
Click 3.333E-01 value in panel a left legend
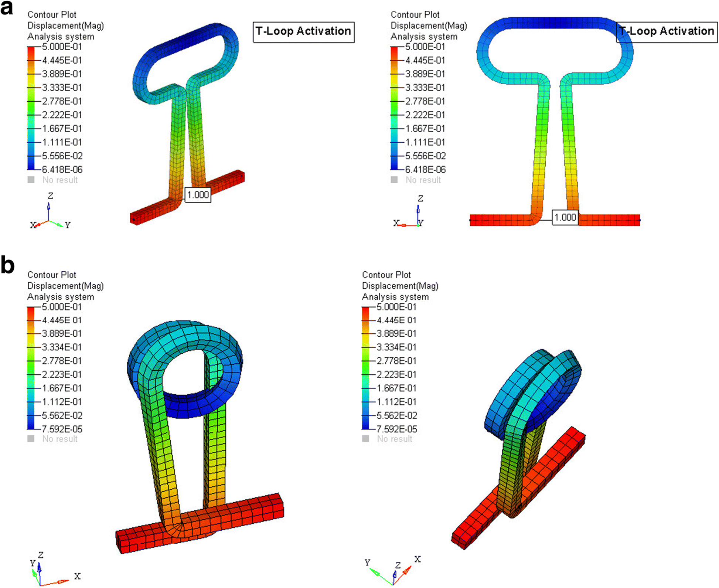62,88
